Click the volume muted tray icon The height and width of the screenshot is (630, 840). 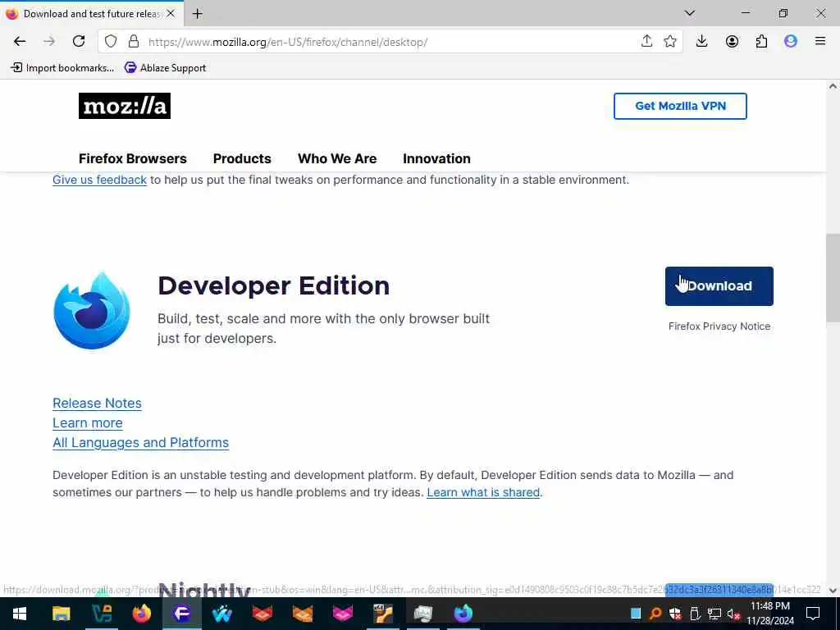[x=733, y=614]
